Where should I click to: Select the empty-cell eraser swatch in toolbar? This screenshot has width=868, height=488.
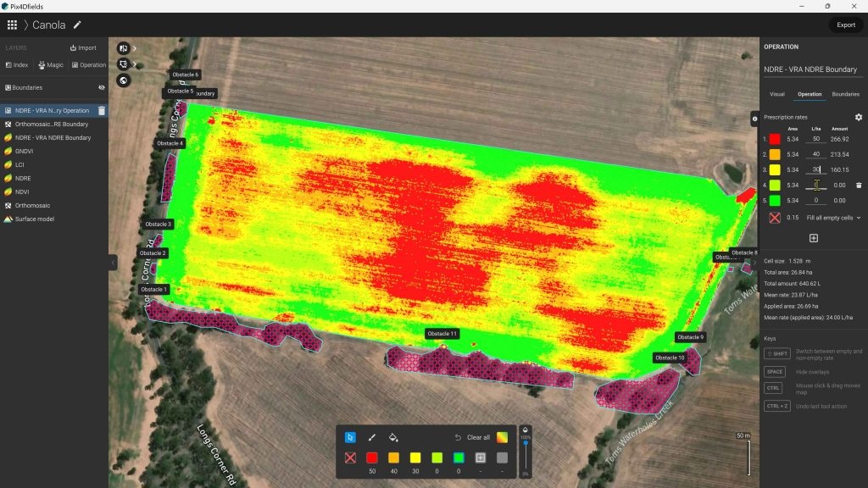[349, 457]
